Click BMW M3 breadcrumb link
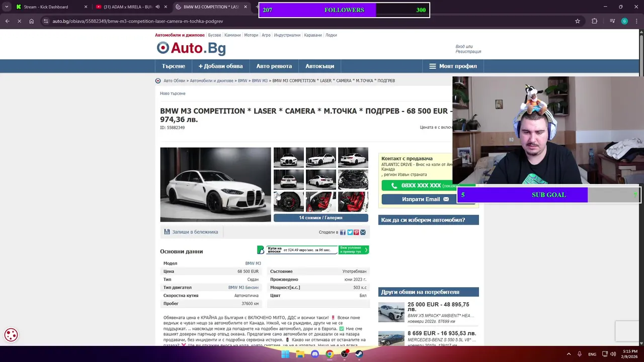Image resolution: width=644 pixels, height=362 pixels. point(260,81)
